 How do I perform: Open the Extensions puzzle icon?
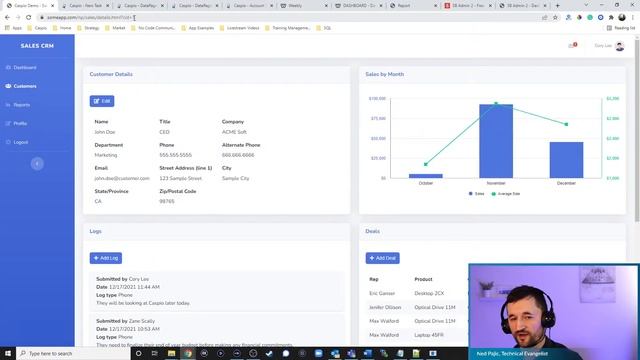[611, 18]
